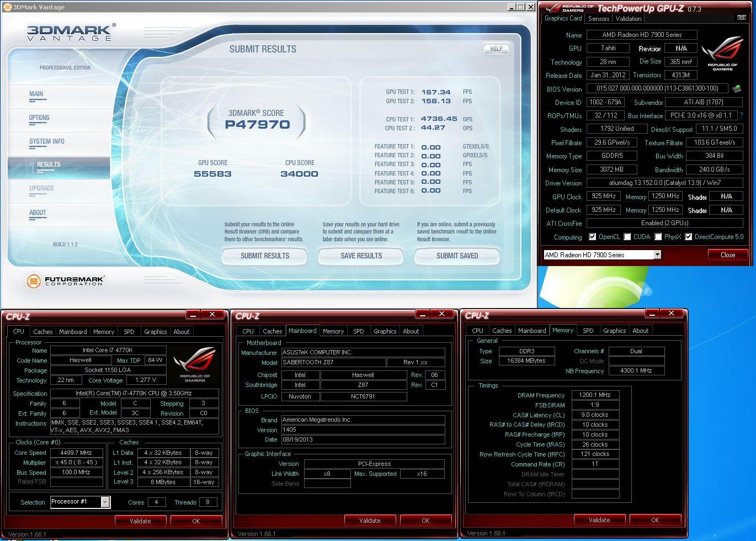Click the Submit Results button

tap(264, 256)
